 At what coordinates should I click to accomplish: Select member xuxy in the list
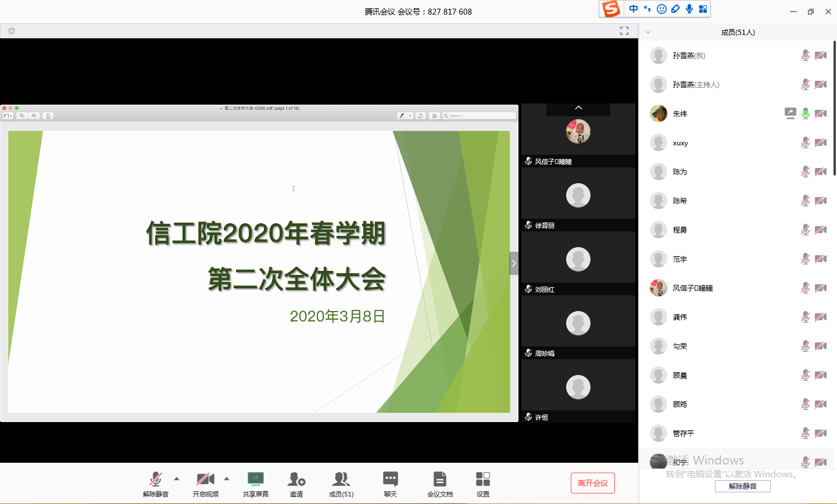pyautogui.click(x=681, y=143)
